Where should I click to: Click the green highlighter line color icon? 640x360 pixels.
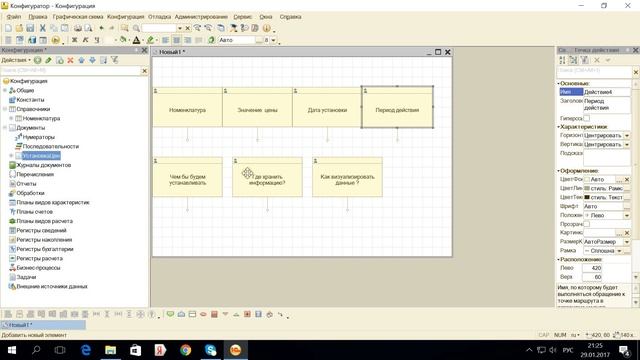pos(150,40)
